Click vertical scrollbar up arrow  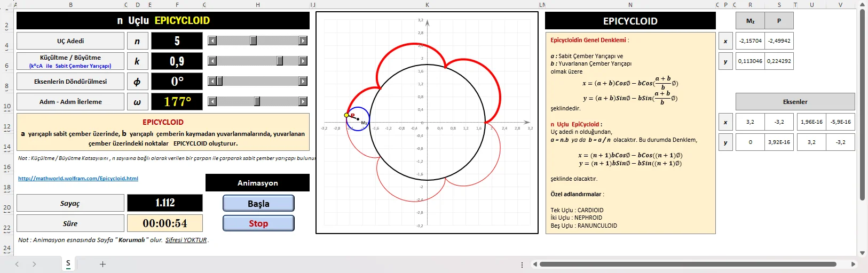(863, 5)
